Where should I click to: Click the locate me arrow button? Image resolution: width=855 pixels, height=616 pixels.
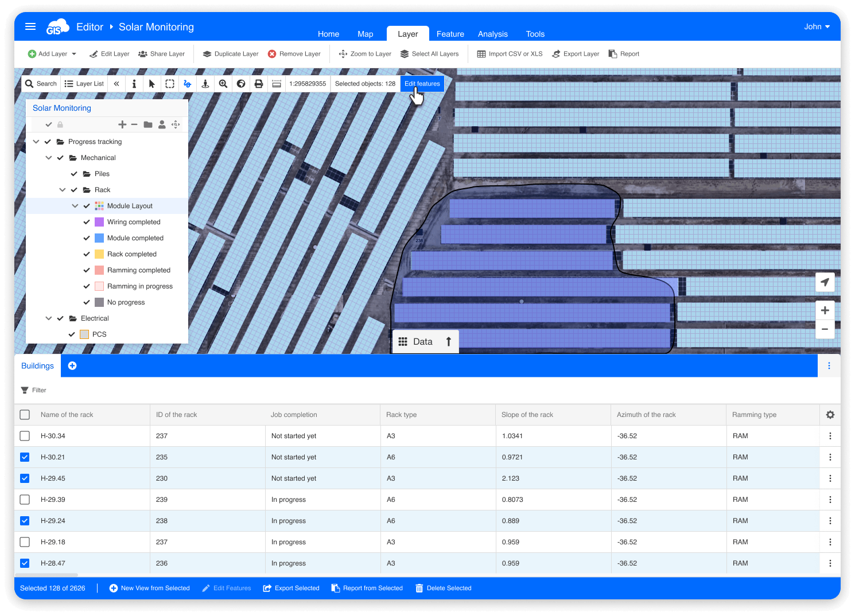point(825,282)
